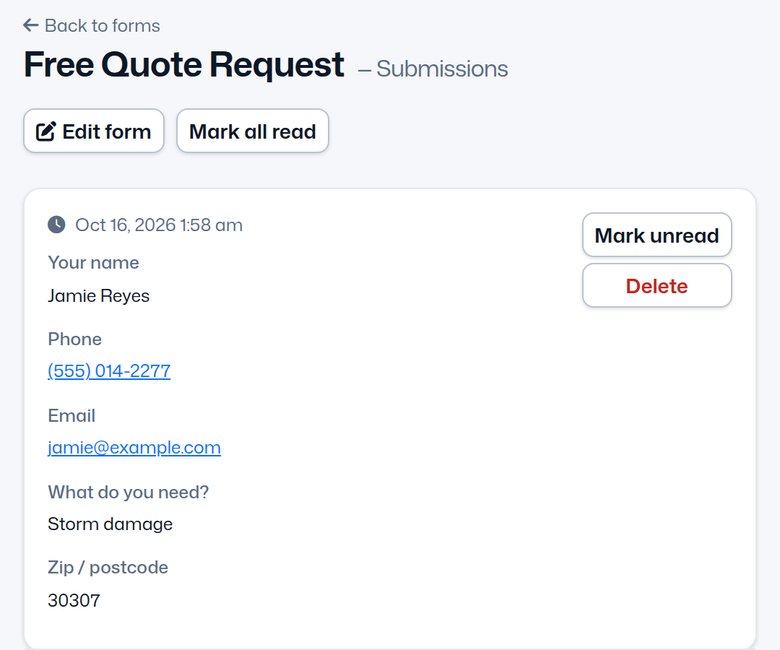780x650 pixels.
Task: Click the name value Jamie Reyes
Action: click(x=98, y=295)
